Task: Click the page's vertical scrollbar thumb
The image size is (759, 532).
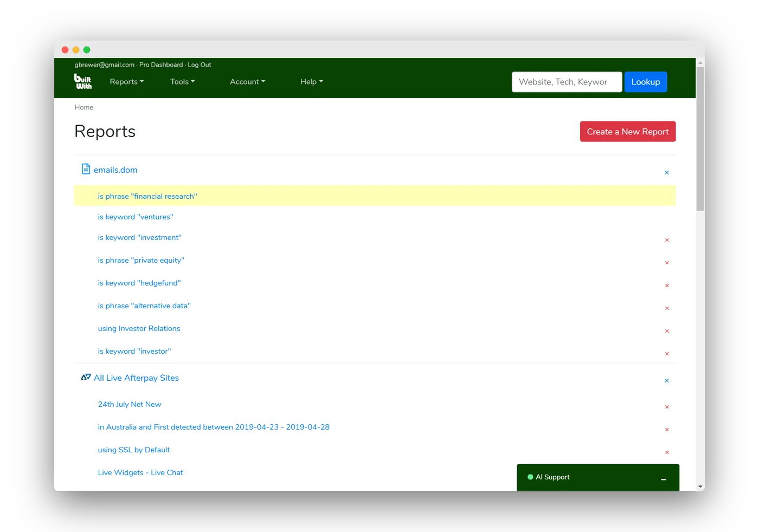Action: [x=700, y=138]
